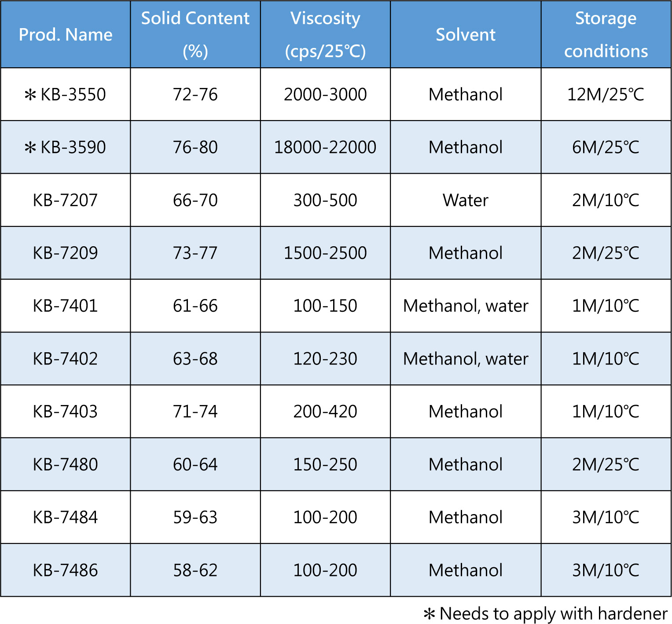Image resolution: width=672 pixels, height=624 pixels.
Task: Click the asterisk in the hardener footnote
Action: pyautogui.click(x=430, y=614)
